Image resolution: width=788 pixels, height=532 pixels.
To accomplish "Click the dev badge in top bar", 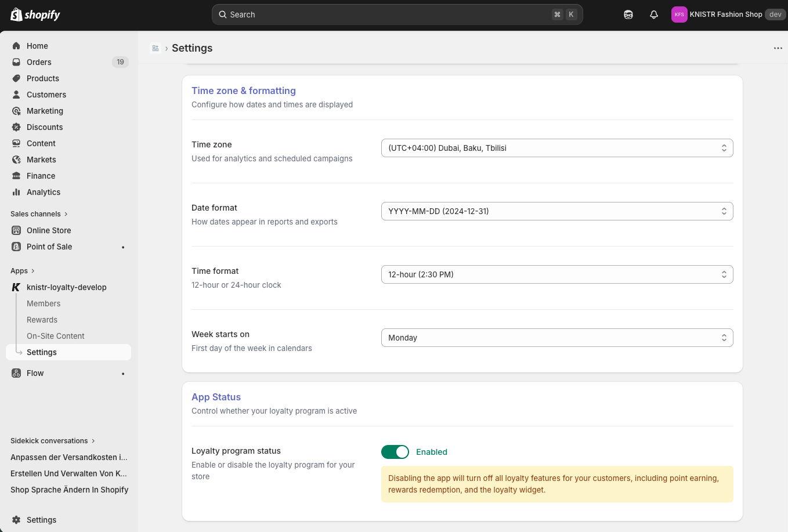I will (x=775, y=15).
